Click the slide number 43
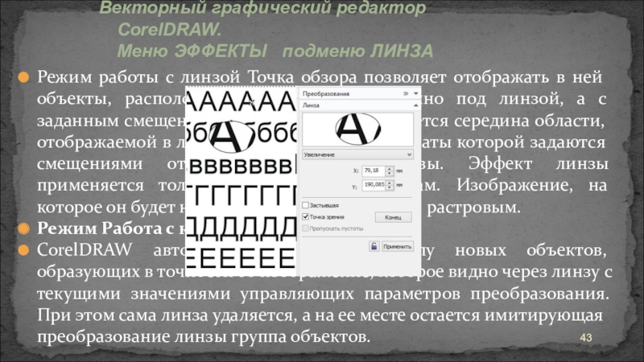 click(x=586, y=337)
